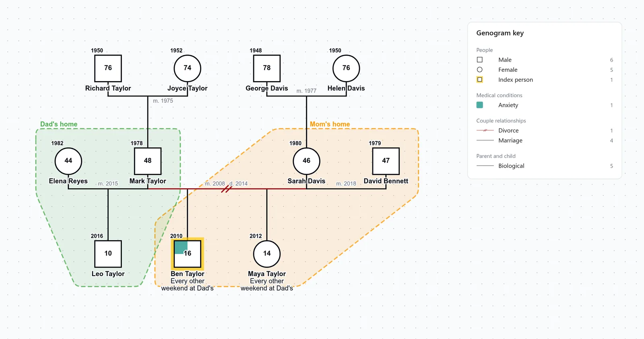Click the "Every other weekend at Dad's" note under Maya Taylor
644x339 pixels.
(267, 285)
